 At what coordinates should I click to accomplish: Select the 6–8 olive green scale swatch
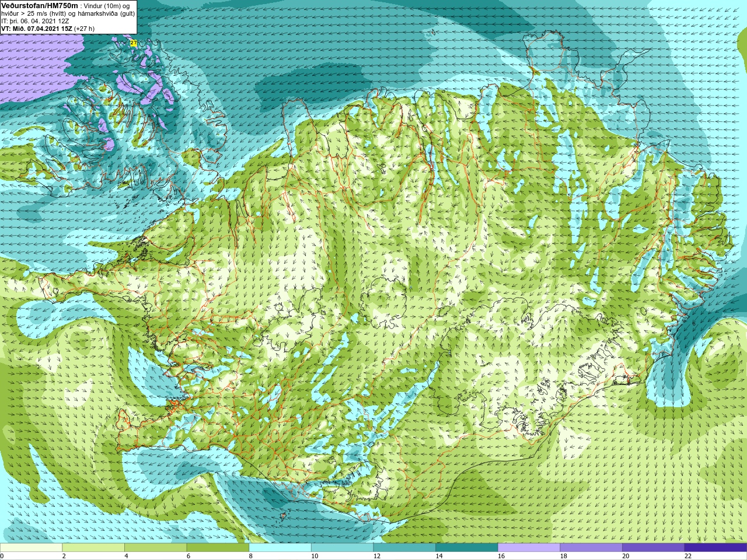(x=218, y=548)
